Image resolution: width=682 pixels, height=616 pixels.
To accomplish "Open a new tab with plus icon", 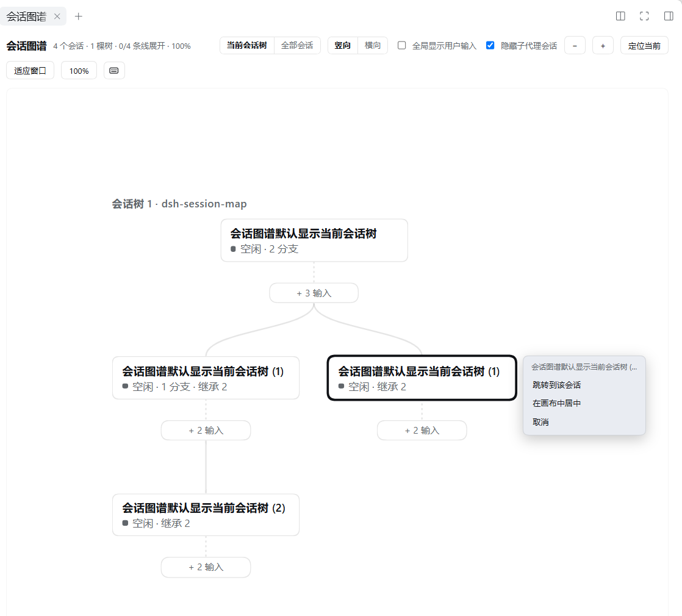I will point(78,16).
